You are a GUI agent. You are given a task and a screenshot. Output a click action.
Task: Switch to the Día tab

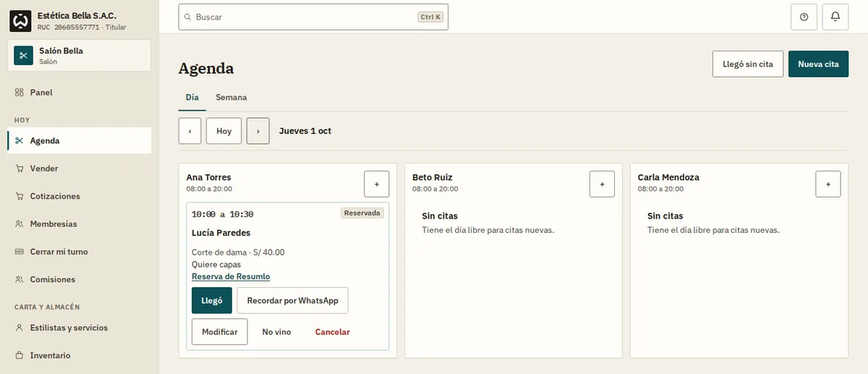tap(192, 97)
